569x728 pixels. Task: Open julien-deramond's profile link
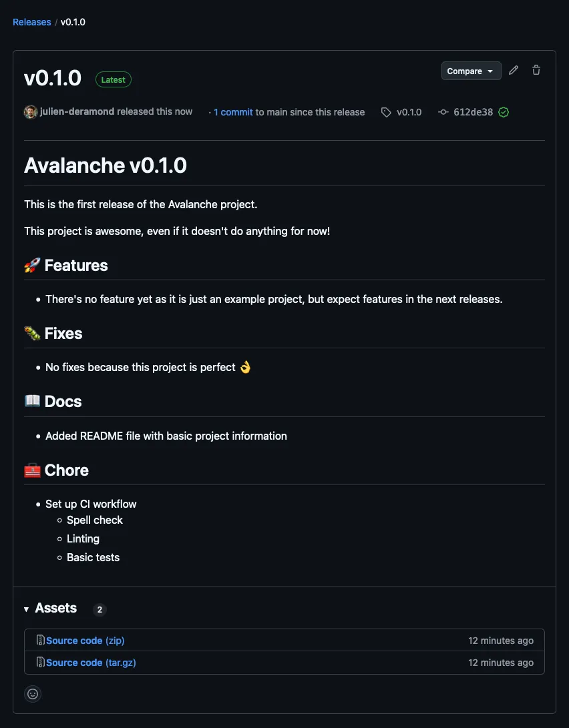pos(77,112)
